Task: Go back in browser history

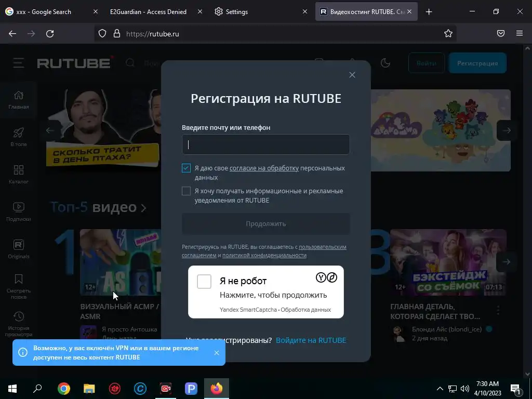Action: point(12,34)
